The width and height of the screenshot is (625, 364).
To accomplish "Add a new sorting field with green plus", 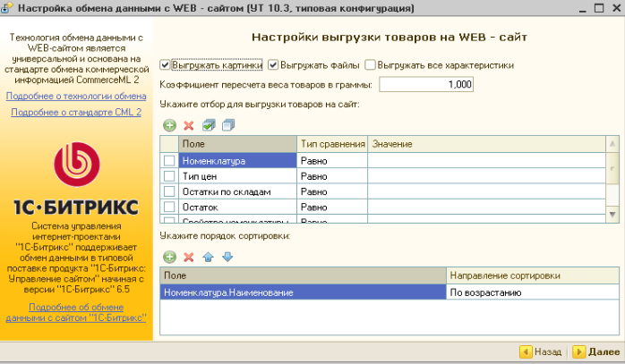I will coord(169,257).
